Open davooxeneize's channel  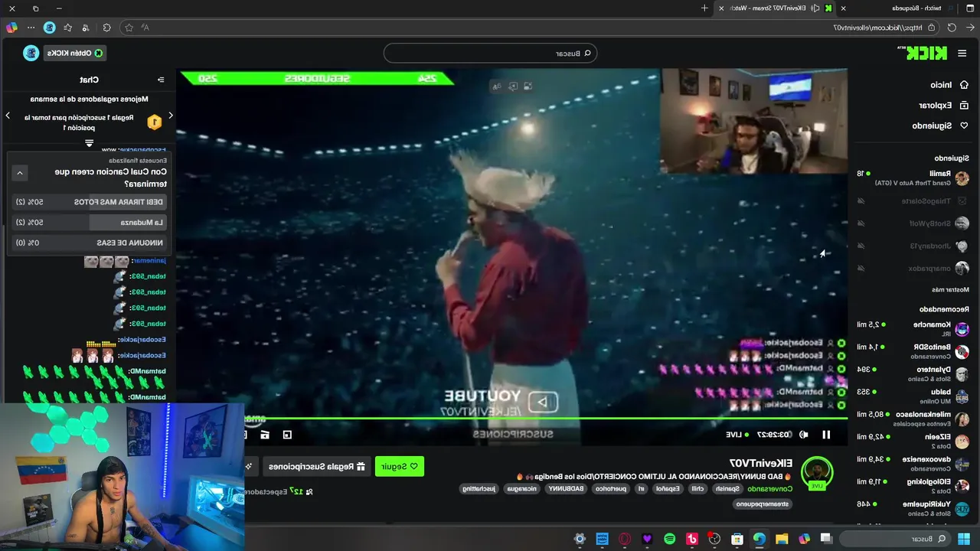point(913,463)
